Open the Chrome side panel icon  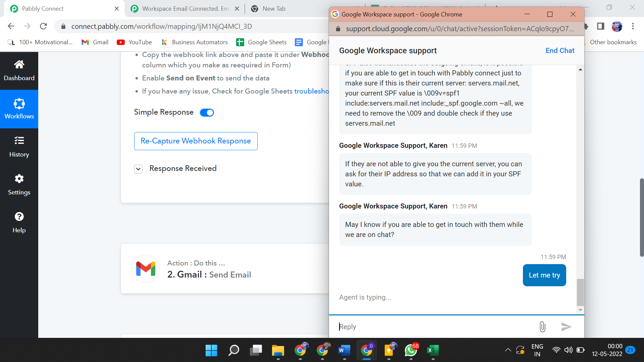pos(601,26)
